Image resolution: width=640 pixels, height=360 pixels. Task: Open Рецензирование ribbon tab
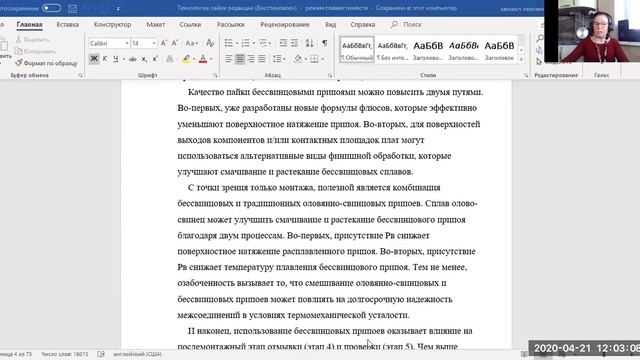285,24
